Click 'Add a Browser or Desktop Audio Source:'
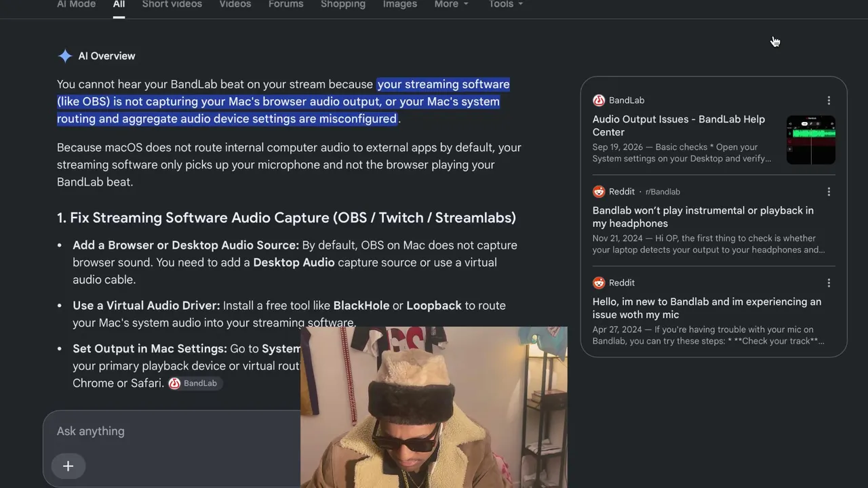868x488 pixels. pyautogui.click(x=186, y=245)
